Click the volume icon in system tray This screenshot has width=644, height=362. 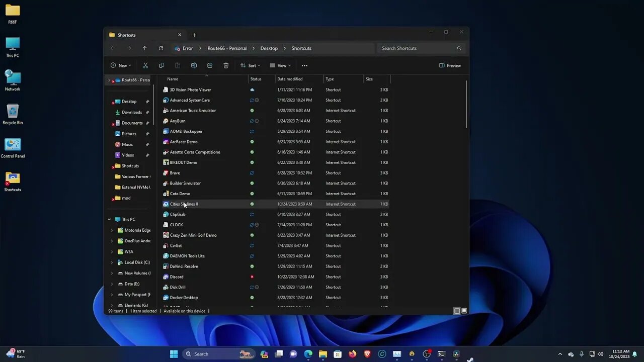[x=600, y=354]
